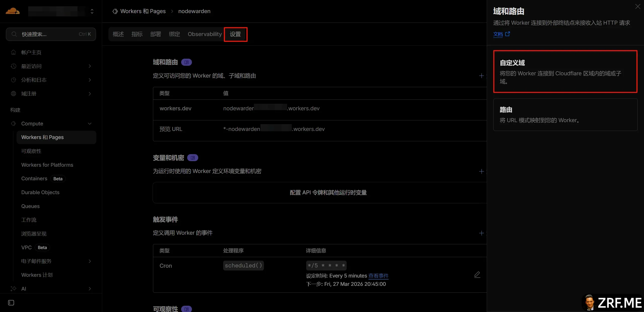Open Queues in the sidebar
This screenshot has width=644, height=312.
[30, 206]
